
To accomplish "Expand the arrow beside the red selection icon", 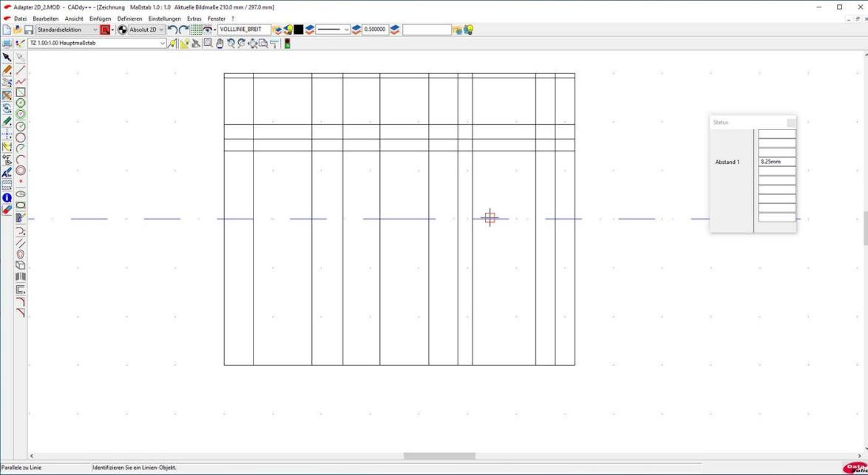I will pyautogui.click(x=113, y=30).
